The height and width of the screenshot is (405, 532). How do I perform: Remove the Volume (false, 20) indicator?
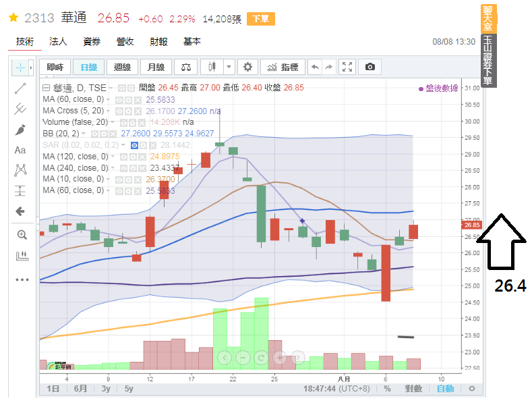click(x=142, y=122)
